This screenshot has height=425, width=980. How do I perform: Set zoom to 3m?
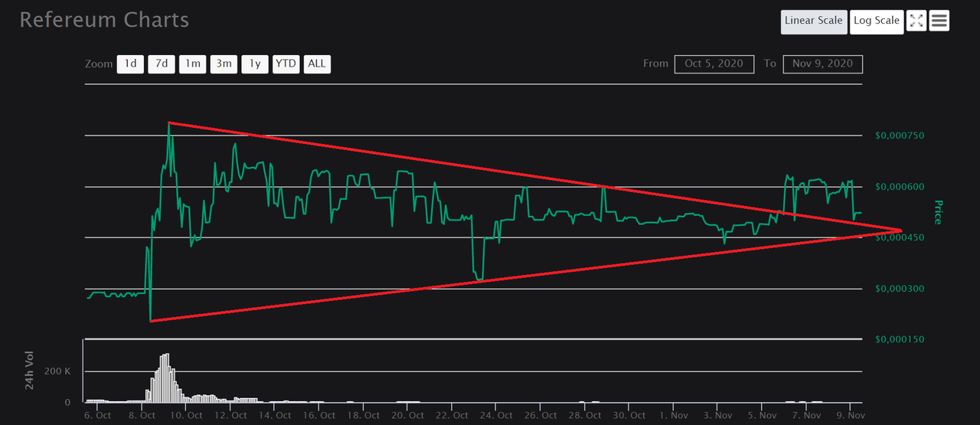(x=224, y=64)
